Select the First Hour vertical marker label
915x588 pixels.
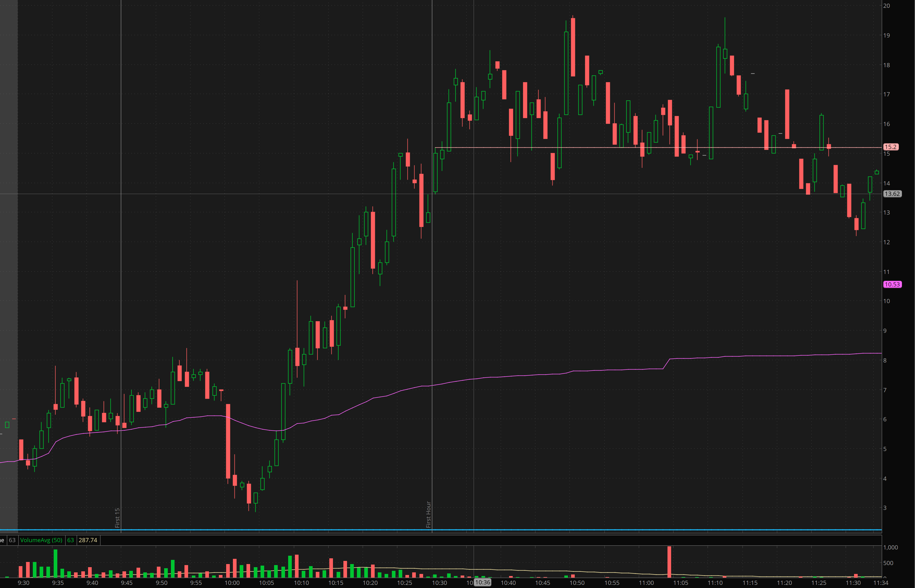click(429, 514)
